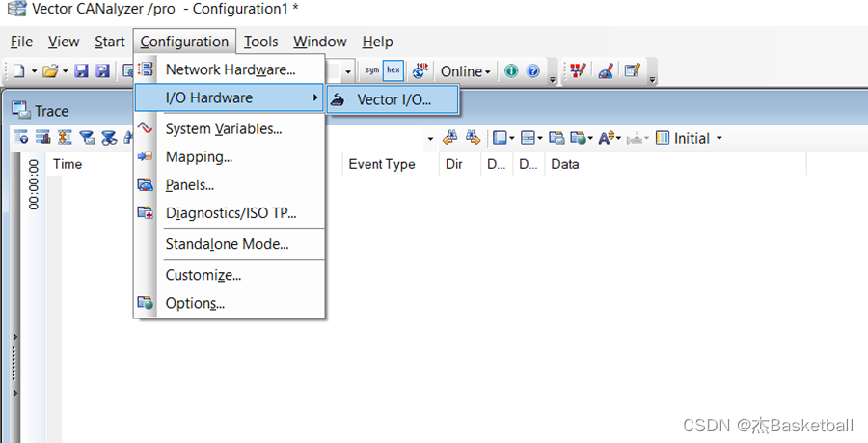
Task: Choose Vector I/O... submenu item
Action: [393, 99]
